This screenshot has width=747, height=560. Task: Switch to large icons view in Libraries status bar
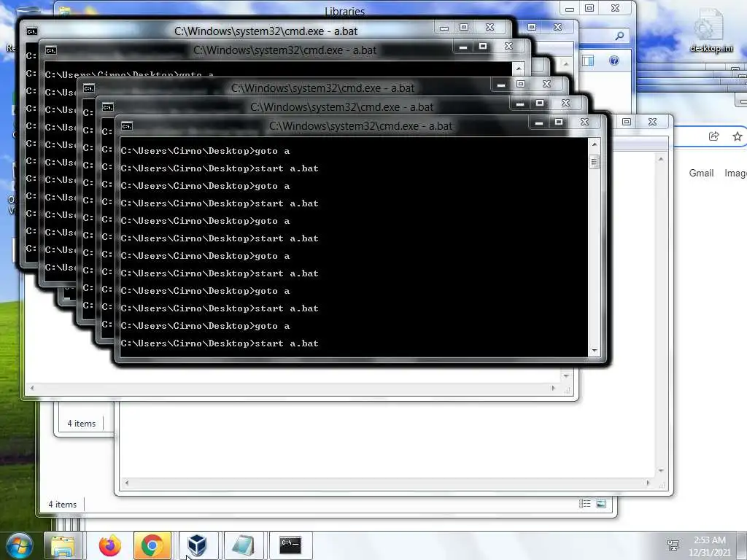click(601, 504)
